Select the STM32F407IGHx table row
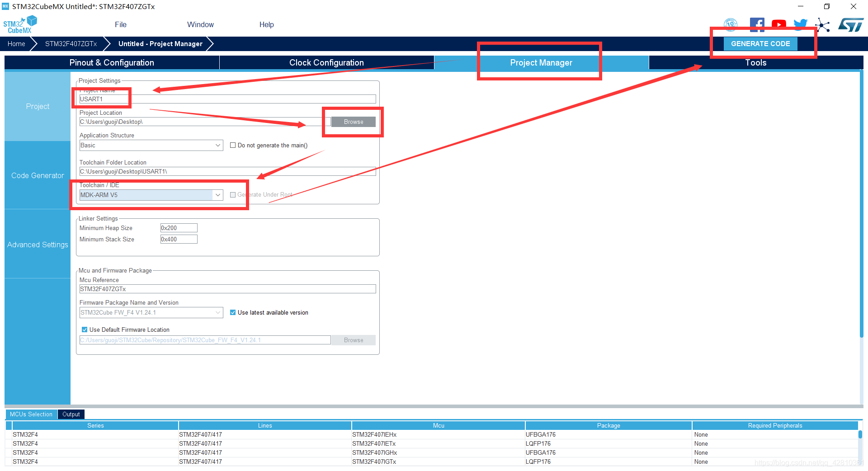 coord(432,452)
